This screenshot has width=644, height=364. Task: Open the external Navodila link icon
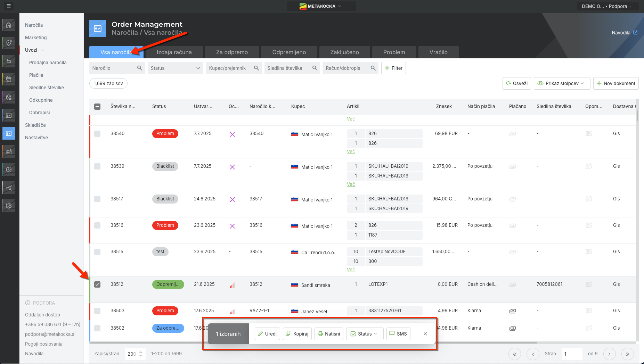pos(635,33)
